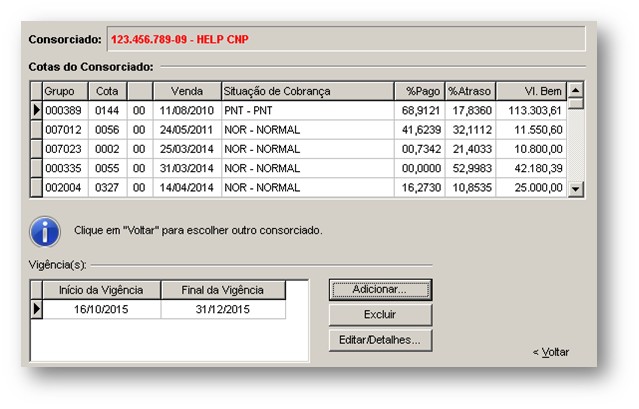639x409 pixels.
Task: Click the cotas table scrollbar thumb
Action: tap(575, 103)
